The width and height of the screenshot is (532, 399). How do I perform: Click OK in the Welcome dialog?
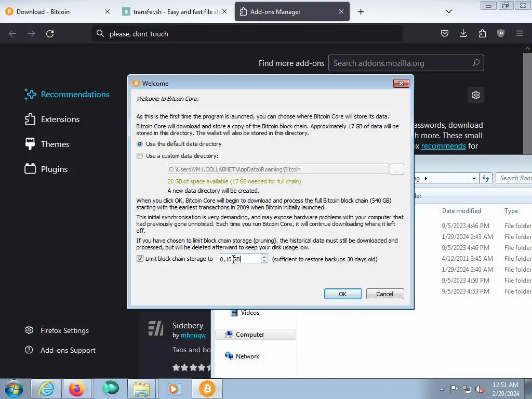pyautogui.click(x=343, y=294)
